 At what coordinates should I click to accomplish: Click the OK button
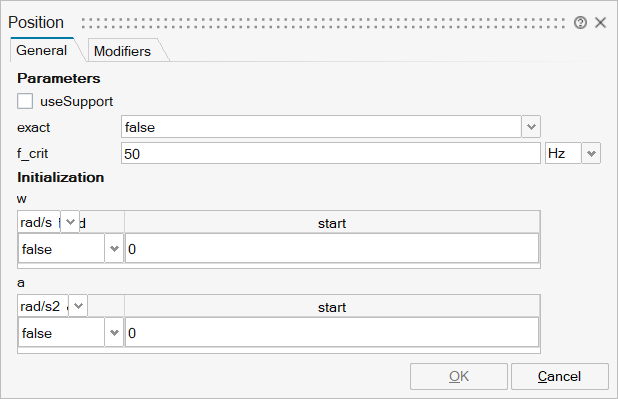(x=459, y=377)
